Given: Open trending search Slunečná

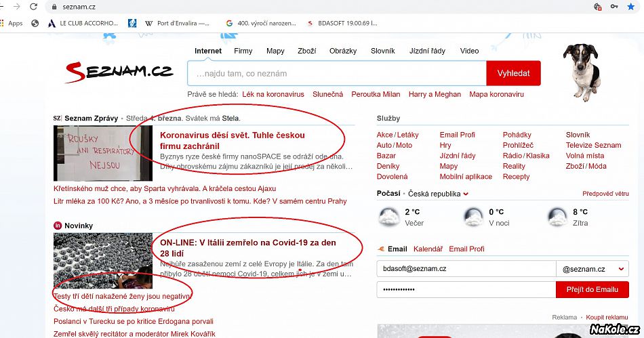Looking at the screenshot, I should click(327, 94).
